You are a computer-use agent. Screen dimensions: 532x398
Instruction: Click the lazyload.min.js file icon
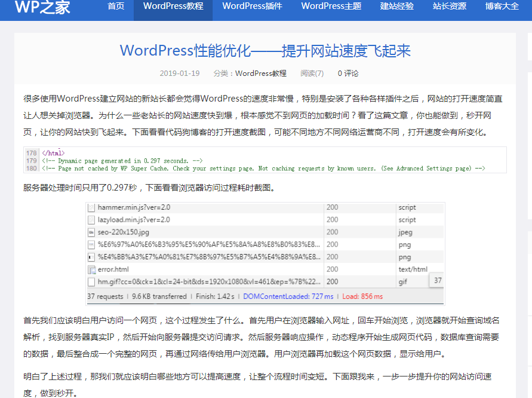coord(91,220)
